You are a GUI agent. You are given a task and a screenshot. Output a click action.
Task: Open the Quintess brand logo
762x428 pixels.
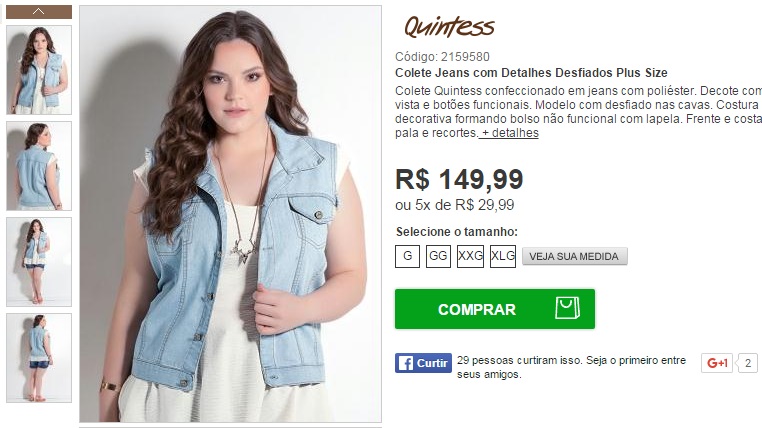tap(449, 26)
